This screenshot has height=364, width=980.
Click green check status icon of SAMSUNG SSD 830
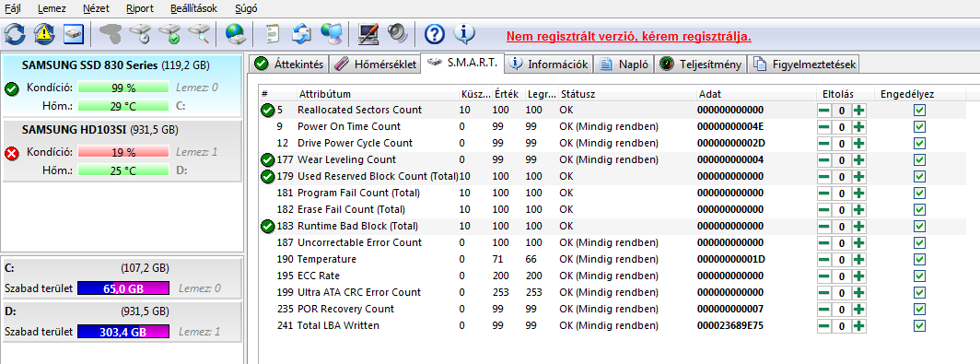[11, 89]
